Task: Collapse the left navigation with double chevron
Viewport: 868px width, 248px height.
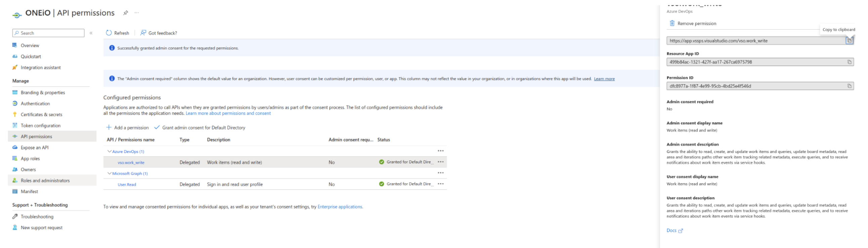Action: click(91, 33)
